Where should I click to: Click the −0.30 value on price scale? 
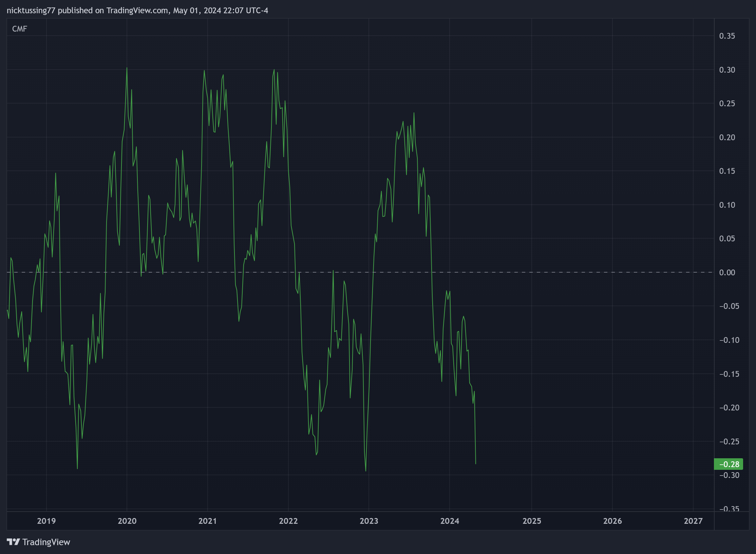[729, 475]
